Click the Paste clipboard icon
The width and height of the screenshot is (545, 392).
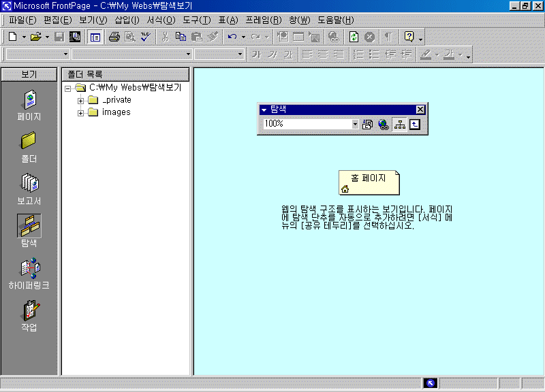(x=197, y=37)
